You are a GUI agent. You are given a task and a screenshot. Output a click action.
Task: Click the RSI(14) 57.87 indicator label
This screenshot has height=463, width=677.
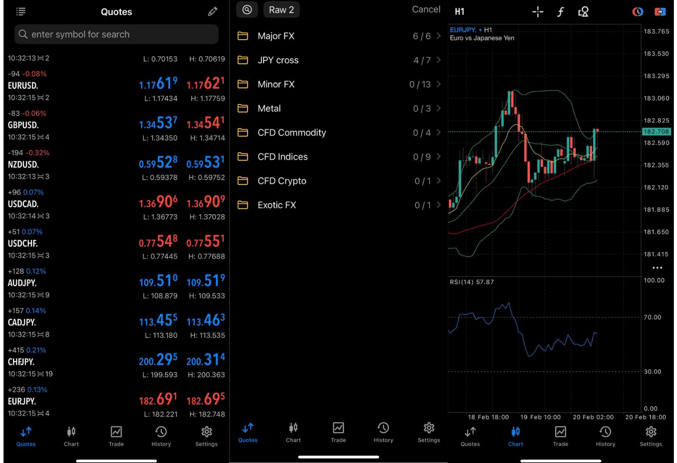pos(471,282)
